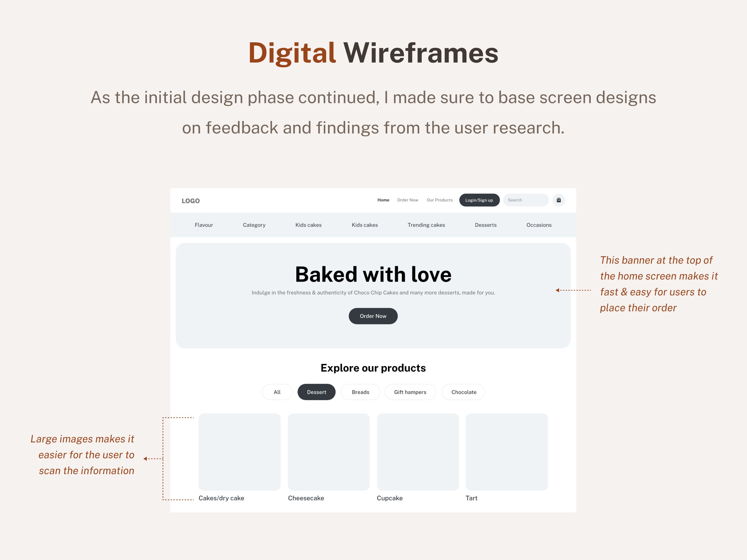Open the Desserts menu item
This screenshot has width=747, height=560.
pos(485,225)
